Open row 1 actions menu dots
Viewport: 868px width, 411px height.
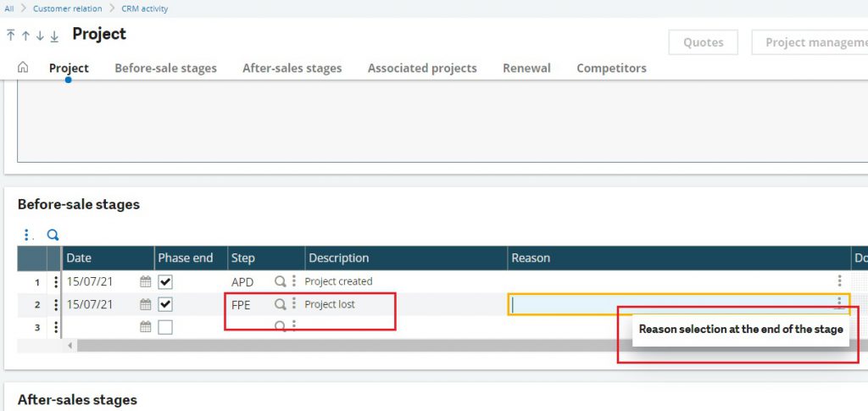(56, 281)
